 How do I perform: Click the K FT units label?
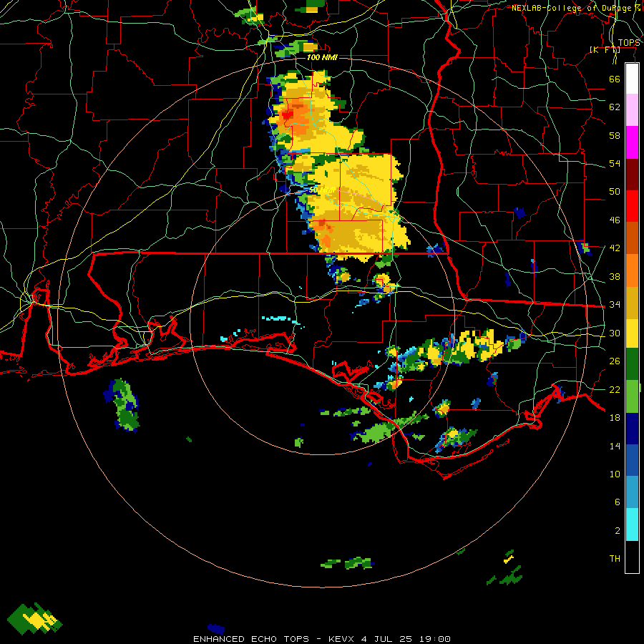(x=604, y=49)
